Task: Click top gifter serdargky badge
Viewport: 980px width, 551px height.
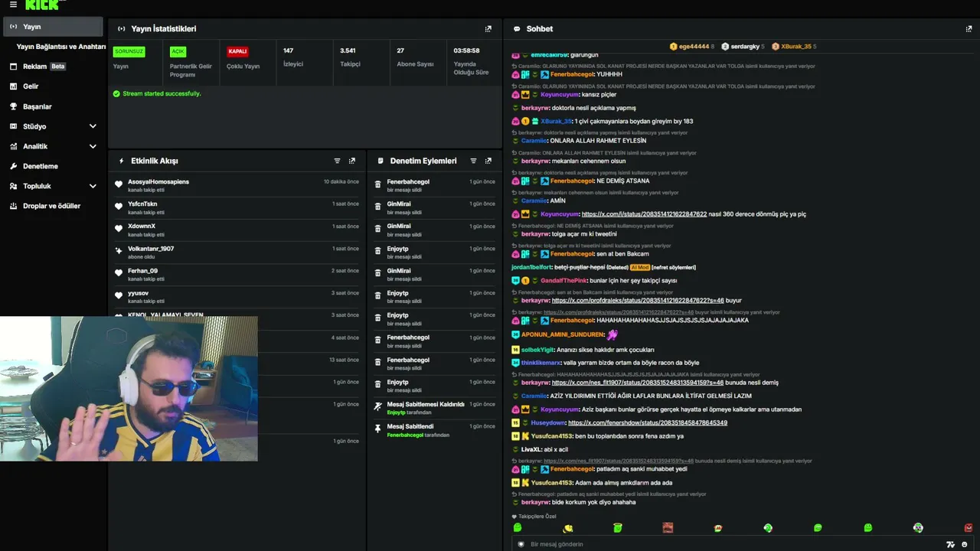Action: coord(743,47)
